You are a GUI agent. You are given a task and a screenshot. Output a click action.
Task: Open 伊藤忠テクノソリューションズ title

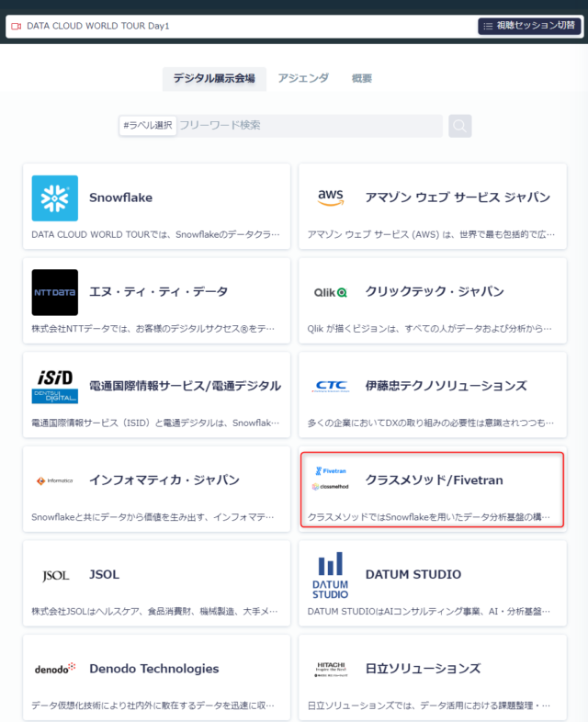[447, 386]
